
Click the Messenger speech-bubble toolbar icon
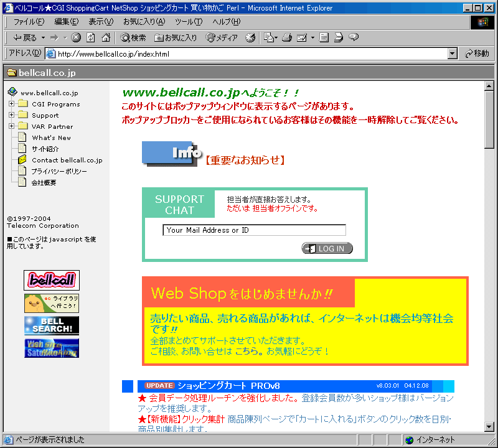pyautogui.click(x=354, y=37)
